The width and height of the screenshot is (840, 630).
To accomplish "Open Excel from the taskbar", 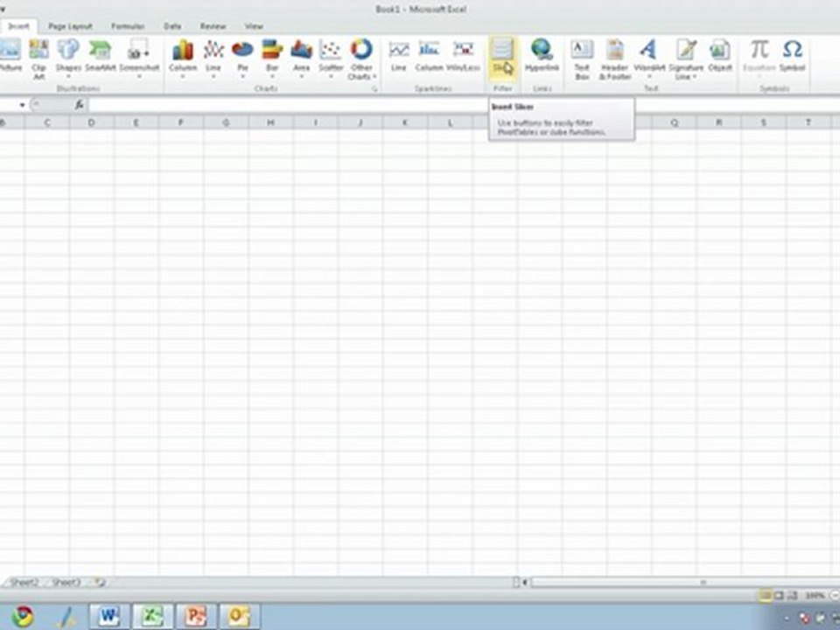I will coord(152,616).
